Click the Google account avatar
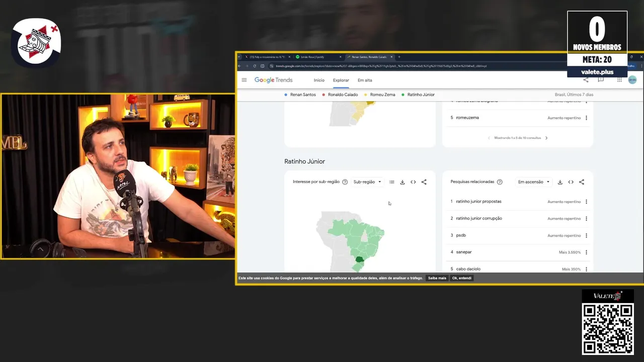This screenshot has height=362, width=644. 632,79
